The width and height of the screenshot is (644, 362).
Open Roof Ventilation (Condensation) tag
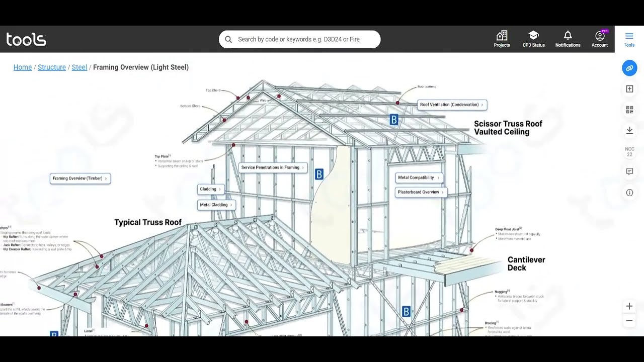point(452,105)
